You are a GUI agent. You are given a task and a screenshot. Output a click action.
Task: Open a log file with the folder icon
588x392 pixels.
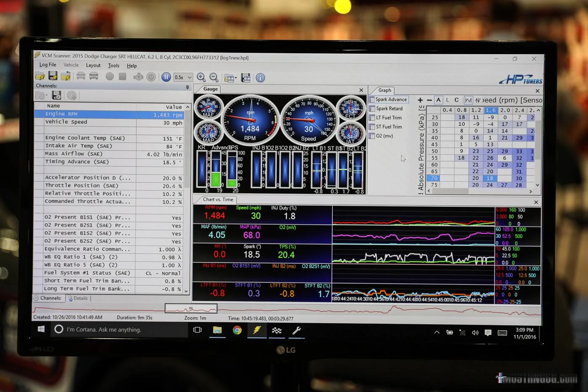tap(40, 76)
